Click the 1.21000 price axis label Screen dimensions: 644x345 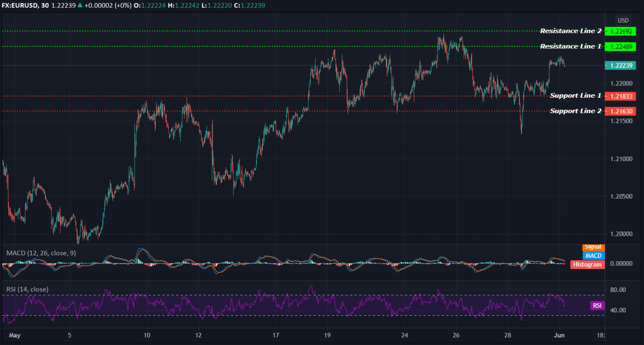click(621, 159)
